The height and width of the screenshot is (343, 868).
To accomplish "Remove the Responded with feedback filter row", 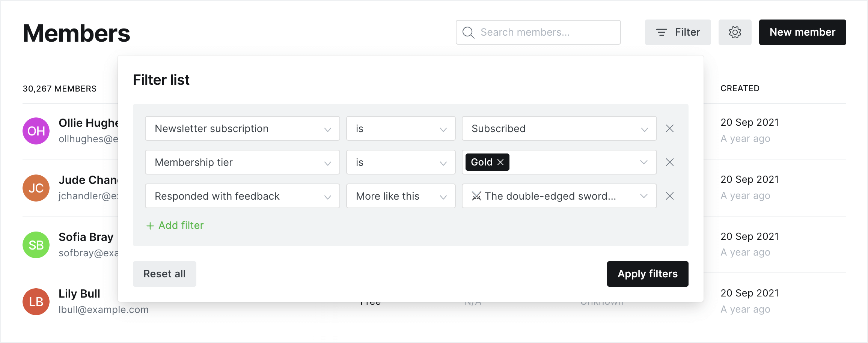I will click(669, 196).
